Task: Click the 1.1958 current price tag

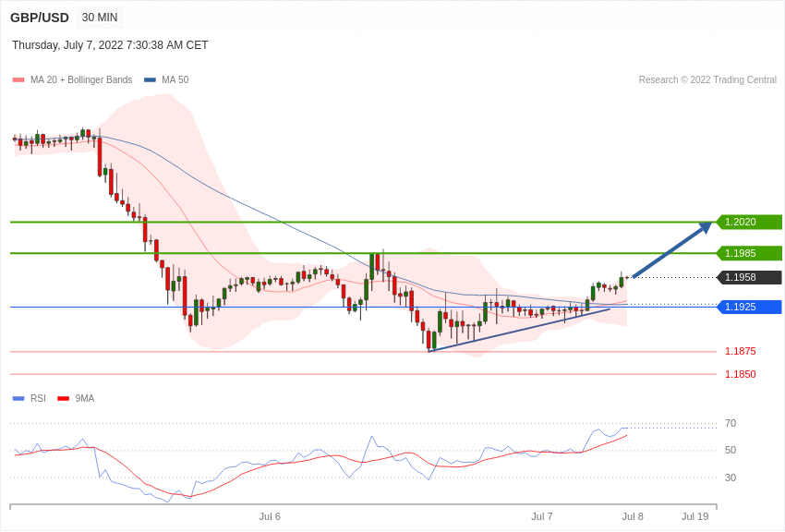Action: click(750, 277)
